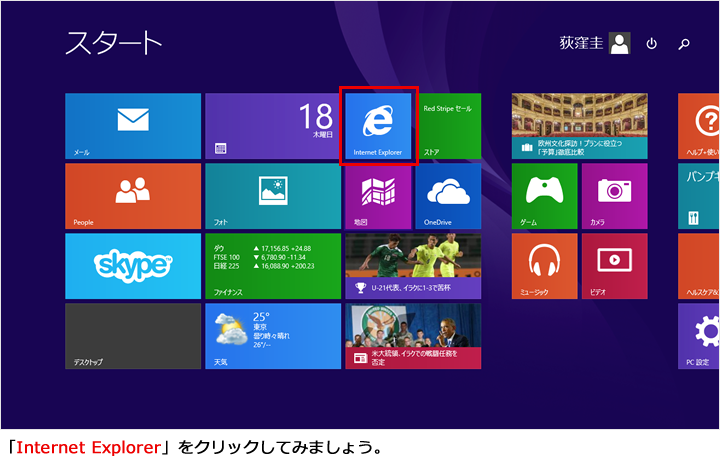Image resolution: width=720 pixels, height=456 pixels.
Task: Open the Camera (カメラ) tile
Action: coord(614,196)
